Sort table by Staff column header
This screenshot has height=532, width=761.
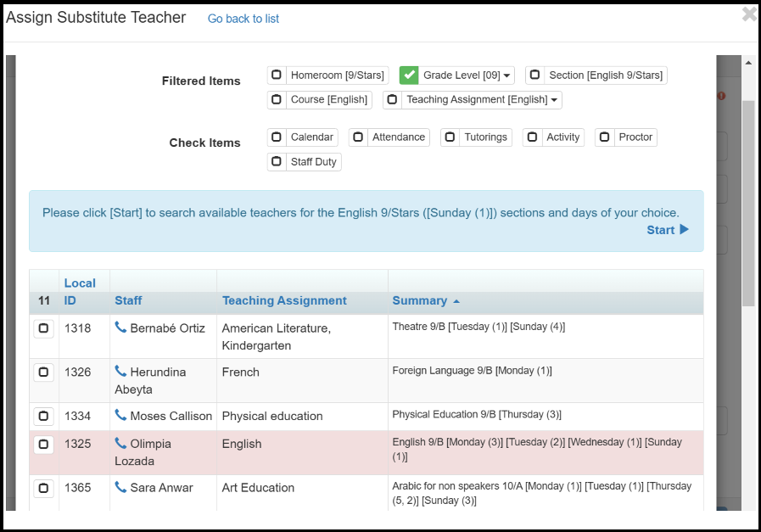coord(129,300)
